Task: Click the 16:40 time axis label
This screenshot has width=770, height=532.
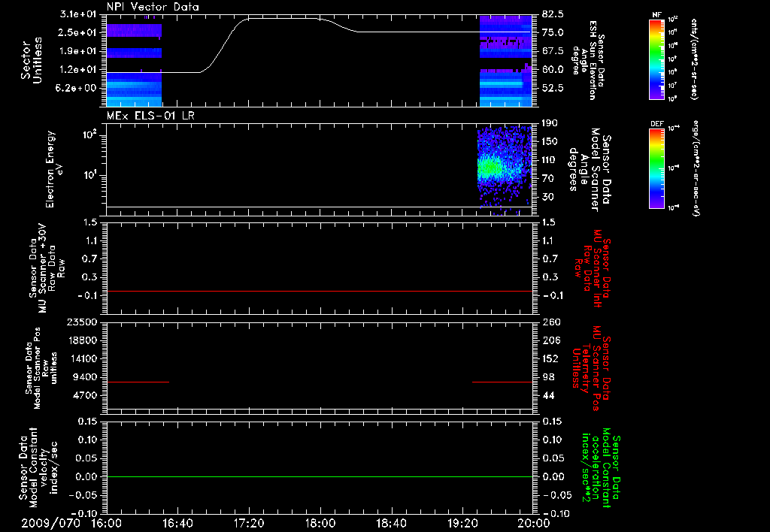Action: click(x=177, y=523)
